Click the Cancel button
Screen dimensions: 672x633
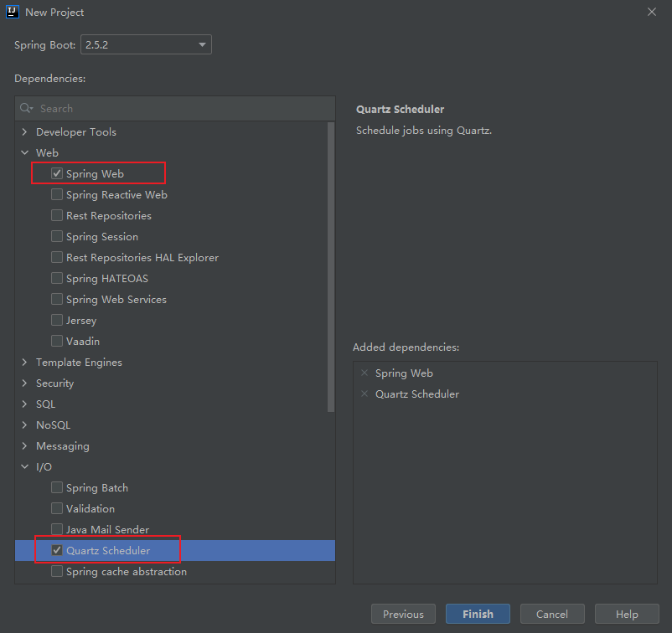(552, 614)
